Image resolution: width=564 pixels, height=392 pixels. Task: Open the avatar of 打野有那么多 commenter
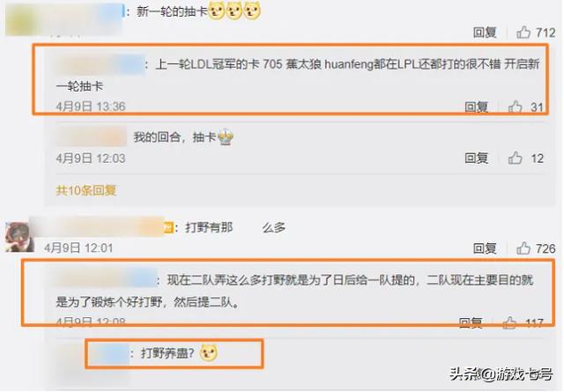point(19,236)
